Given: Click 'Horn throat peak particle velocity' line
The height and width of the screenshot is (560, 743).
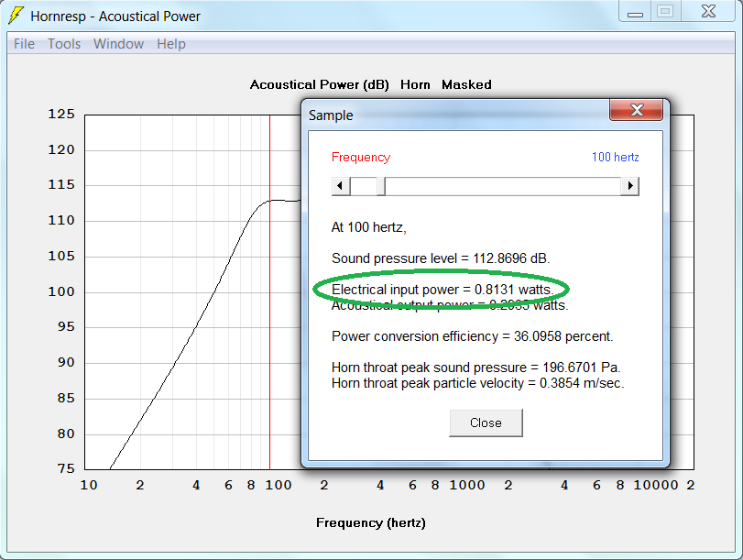Looking at the screenshot, I should [477, 383].
